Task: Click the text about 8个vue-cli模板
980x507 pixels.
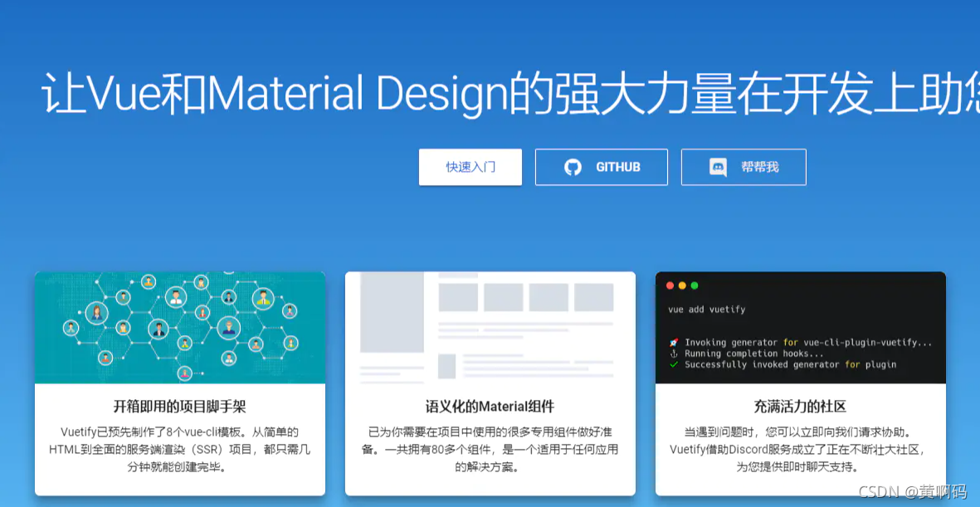Action: pyautogui.click(x=180, y=450)
